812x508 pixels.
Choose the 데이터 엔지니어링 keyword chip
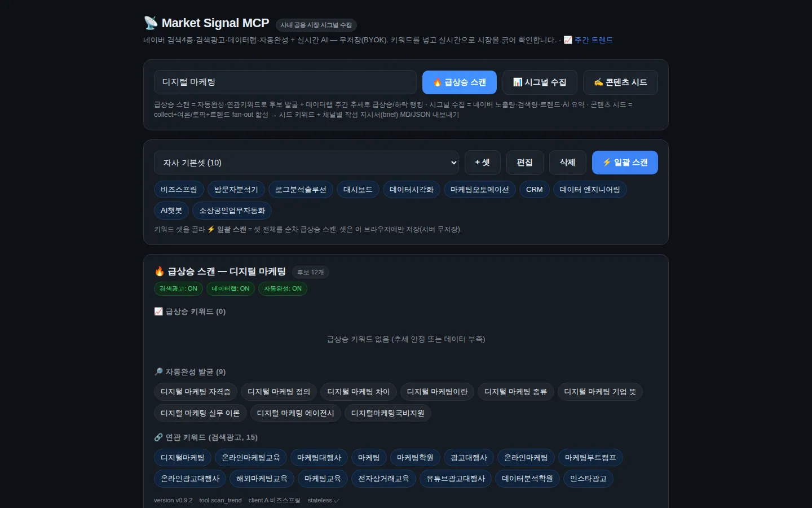coord(590,190)
